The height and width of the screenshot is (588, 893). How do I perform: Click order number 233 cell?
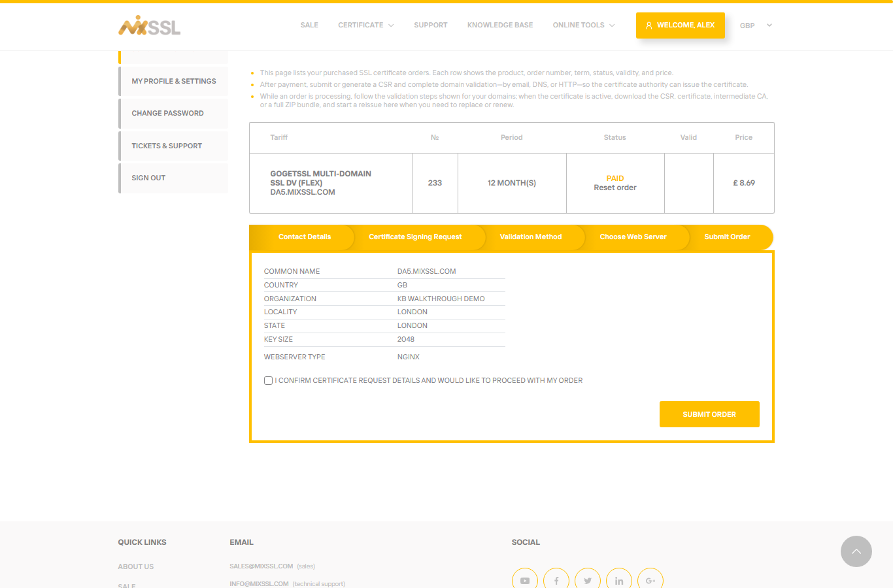pyautogui.click(x=435, y=183)
